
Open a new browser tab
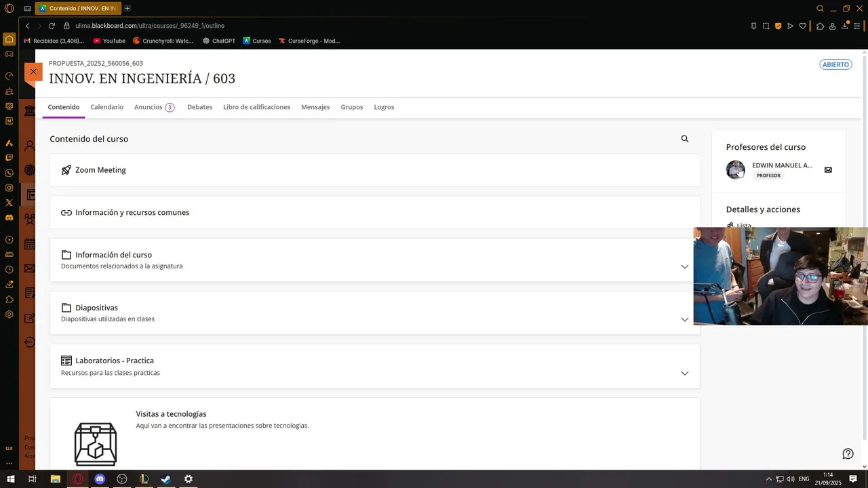click(x=127, y=8)
